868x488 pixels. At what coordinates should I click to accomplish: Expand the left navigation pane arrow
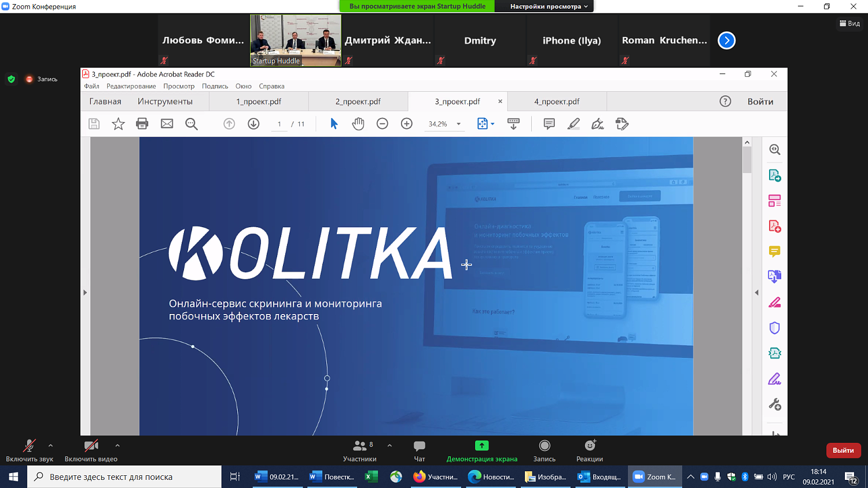85,293
